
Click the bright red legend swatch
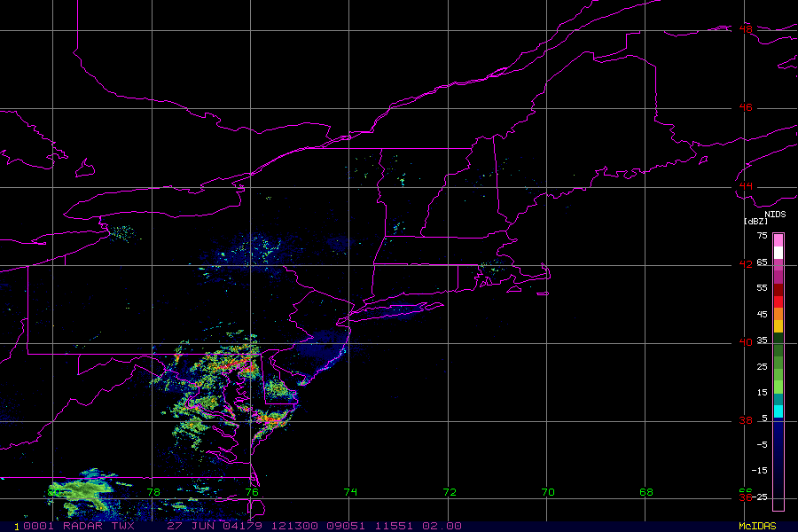click(778, 301)
